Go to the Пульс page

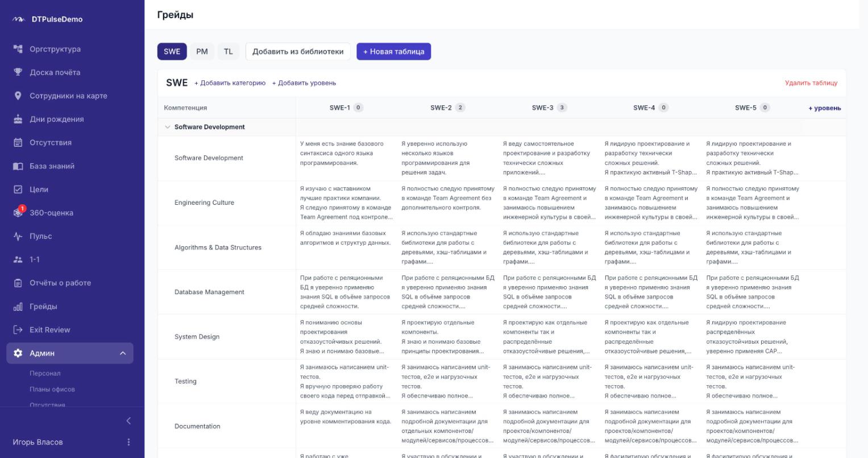40,236
